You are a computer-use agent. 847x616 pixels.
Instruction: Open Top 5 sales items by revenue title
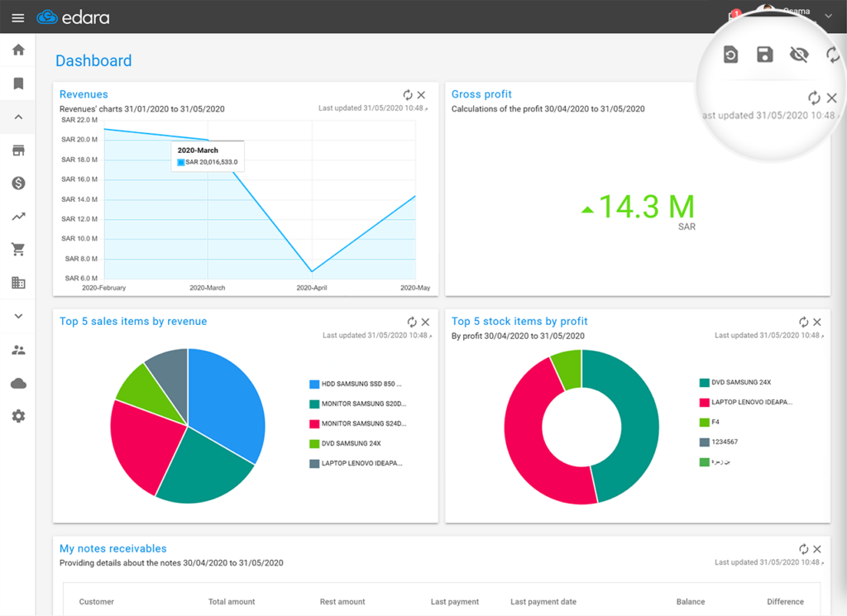point(133,321)
